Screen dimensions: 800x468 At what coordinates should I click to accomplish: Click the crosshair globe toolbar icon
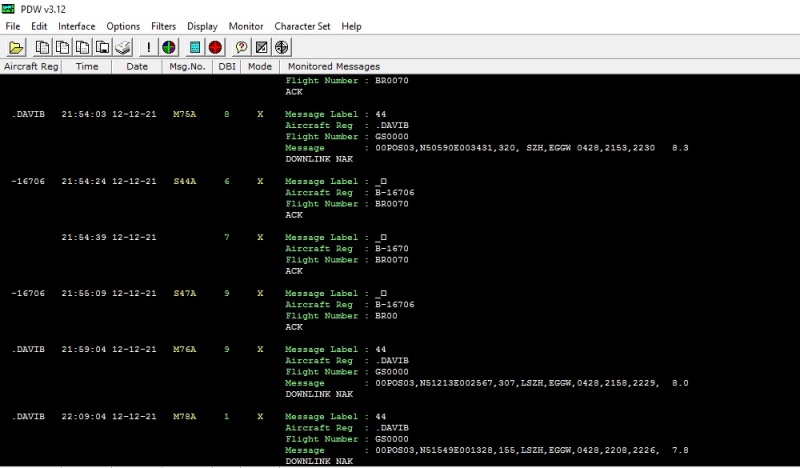(282, 47)
